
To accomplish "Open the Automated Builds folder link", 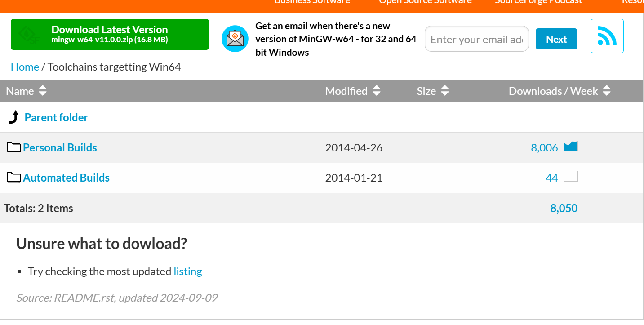I will coord(66,178).
